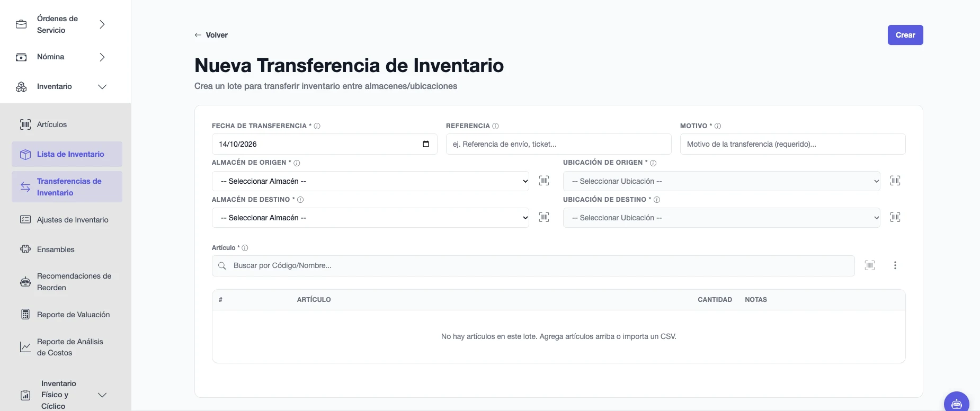Click the Lista de Inventario cube icon
Viewport: 980px width, 411px height.
point(25,154)
